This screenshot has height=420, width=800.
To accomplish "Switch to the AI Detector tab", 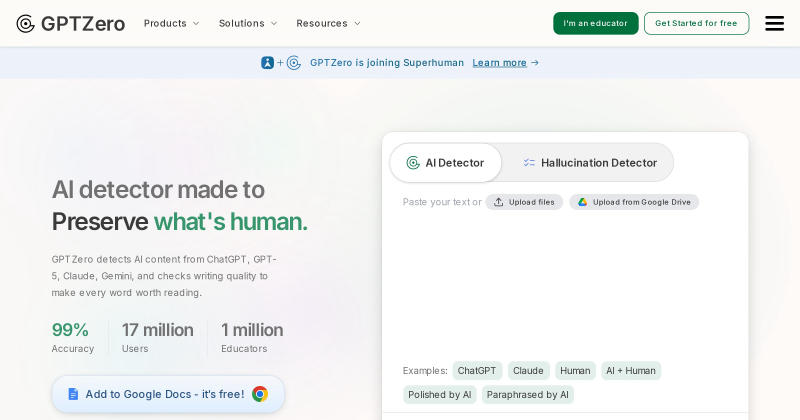I will coord(446,163).
